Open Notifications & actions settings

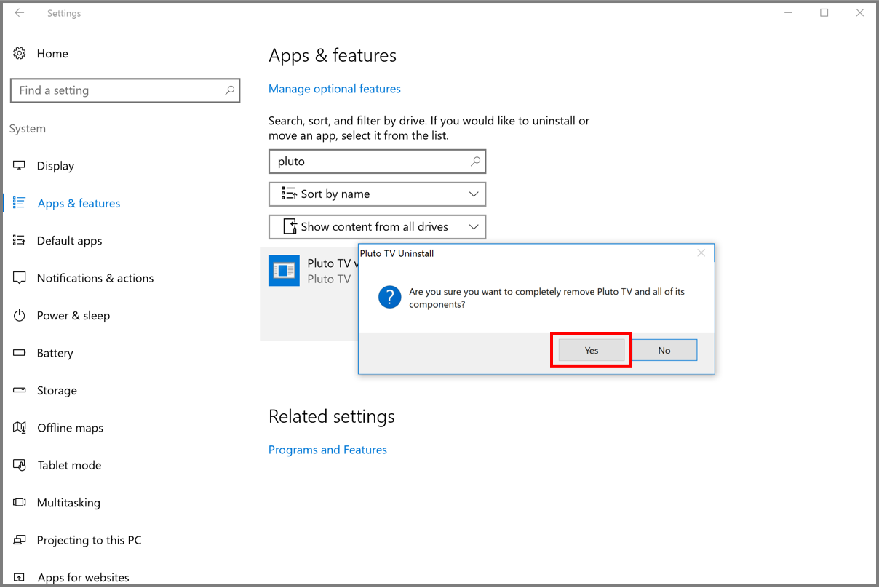coord(95,278)
